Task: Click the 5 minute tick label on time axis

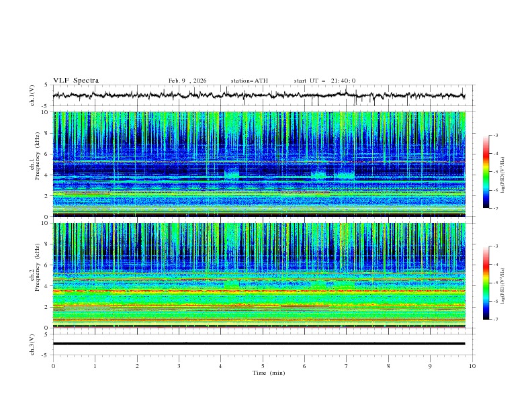Action: click(263, 366)
